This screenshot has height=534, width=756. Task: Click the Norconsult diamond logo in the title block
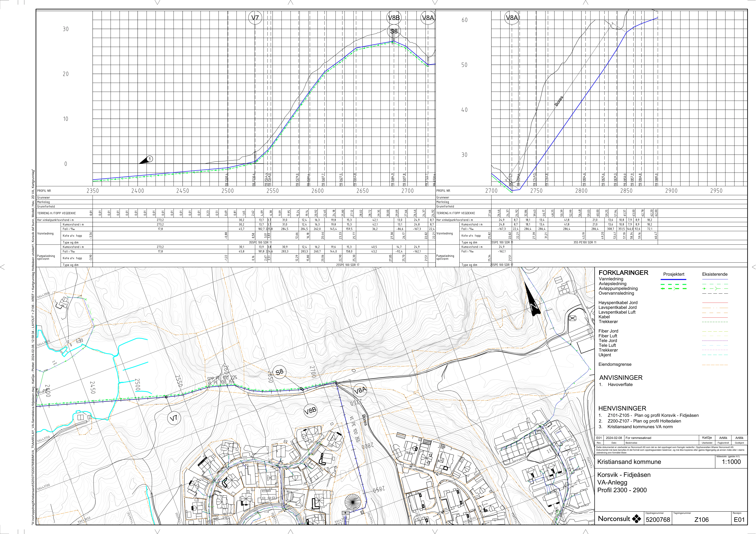click(637, 519)
